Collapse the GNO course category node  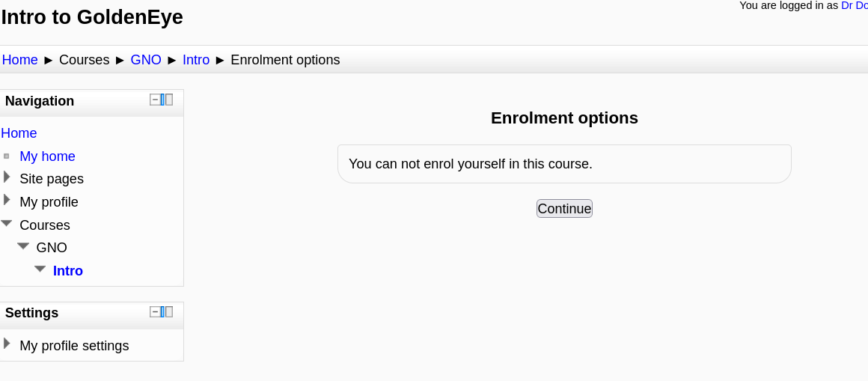click(x=23, y=246)
